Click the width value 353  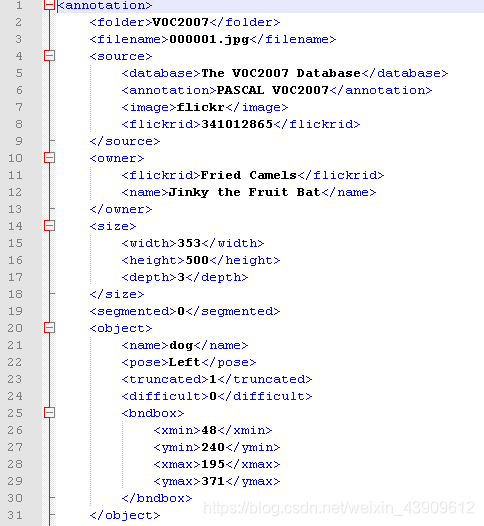[x=189, y=243]
